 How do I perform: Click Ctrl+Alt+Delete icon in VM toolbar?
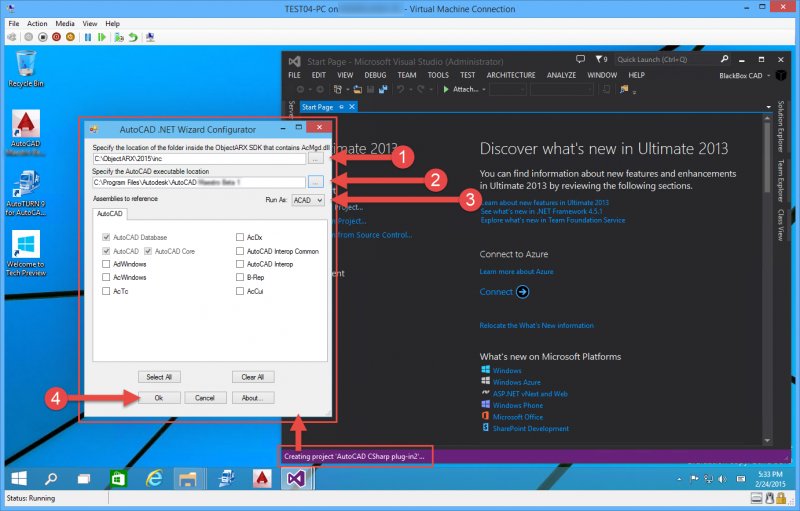[x=12, y=37]
